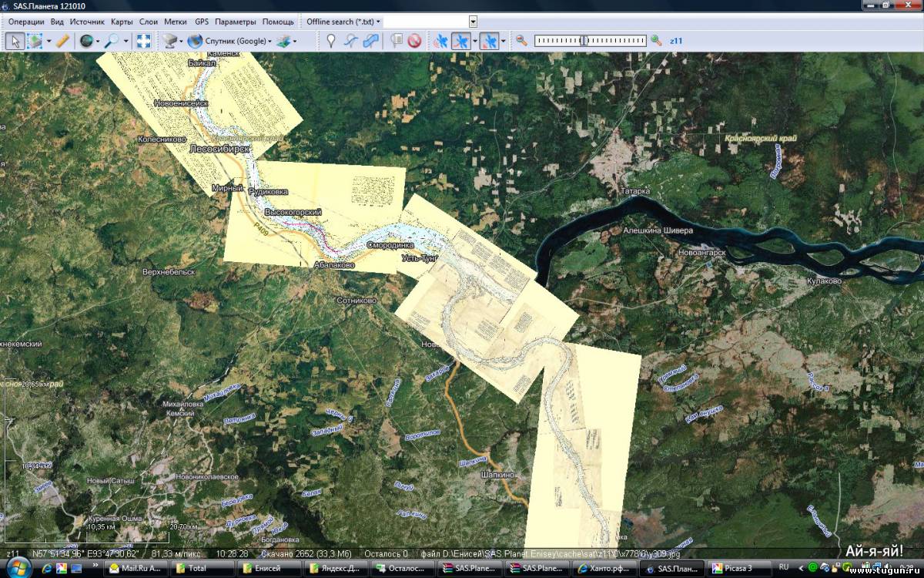Open the Операции menu
This screenshot has height=578, width=924.
(26, 22)
